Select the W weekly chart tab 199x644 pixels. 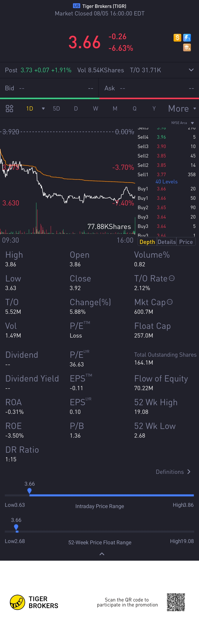click(x=95, y=109)
